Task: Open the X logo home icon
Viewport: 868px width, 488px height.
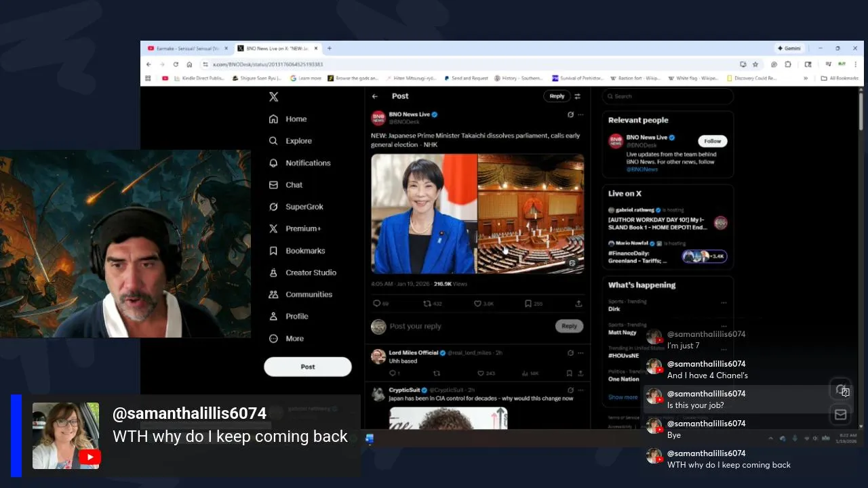Action: tap(273, 97)
